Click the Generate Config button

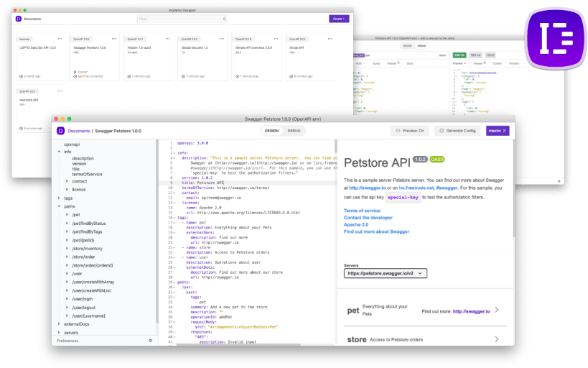(457, 131)
